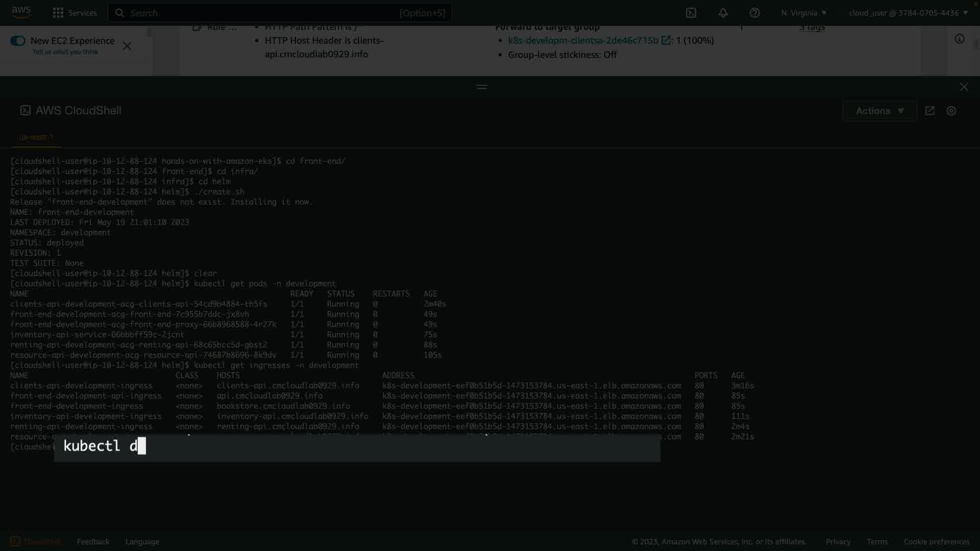Image resolution: width=980 pixels, height=551 pixels.
Task: Click the info circle panel icon
Action: coord(959,39)
